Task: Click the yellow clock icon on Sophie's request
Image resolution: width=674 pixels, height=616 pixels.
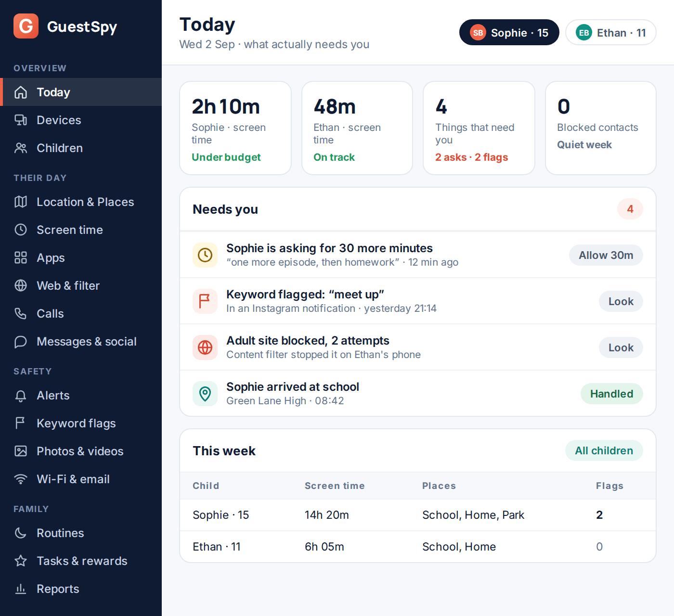Action: [205, 255]
